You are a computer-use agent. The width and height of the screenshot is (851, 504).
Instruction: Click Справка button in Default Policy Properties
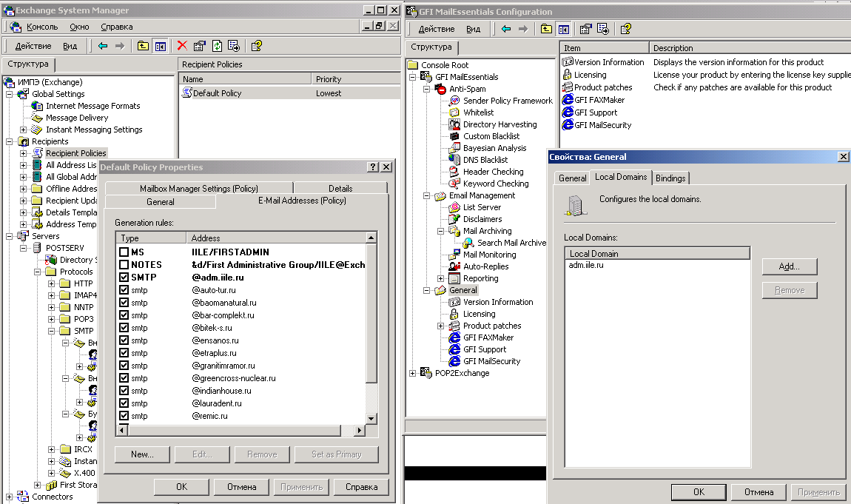pos(361,487)
